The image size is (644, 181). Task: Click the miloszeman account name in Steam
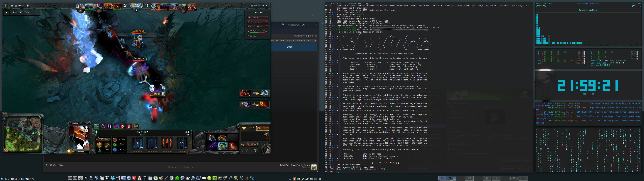tap(294, 25)
